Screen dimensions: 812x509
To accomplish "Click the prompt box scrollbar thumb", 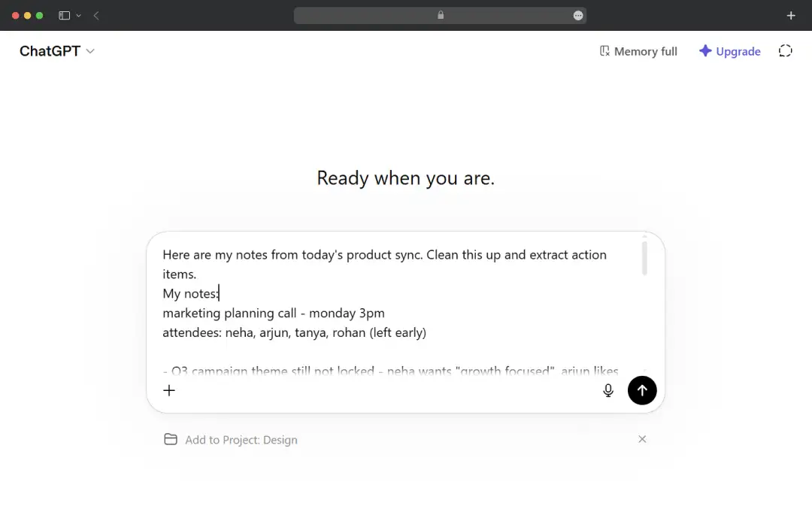I will coord(644,258).
